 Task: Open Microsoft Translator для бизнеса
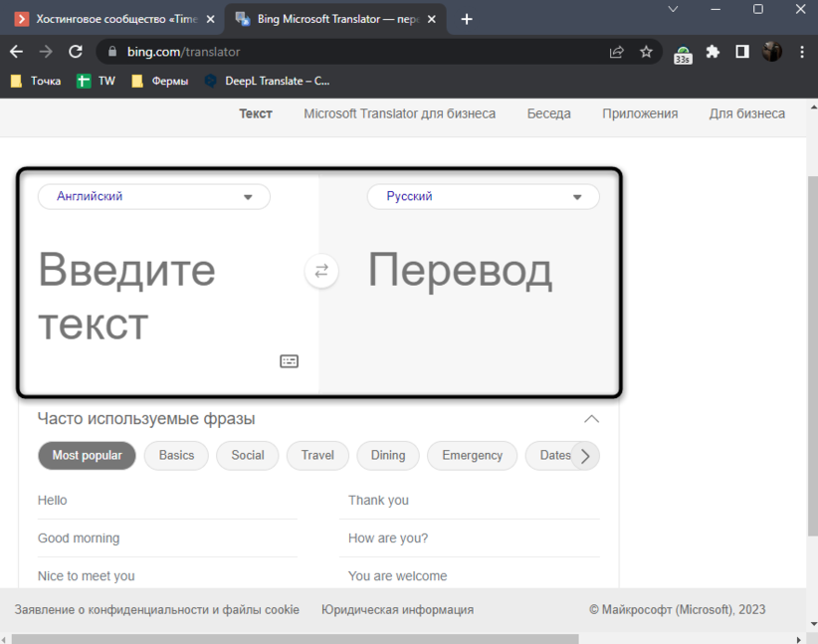tap(400, 113)
